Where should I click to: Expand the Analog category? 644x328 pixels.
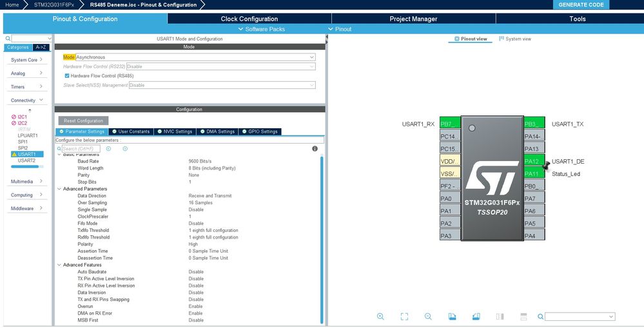coord(26,73)
